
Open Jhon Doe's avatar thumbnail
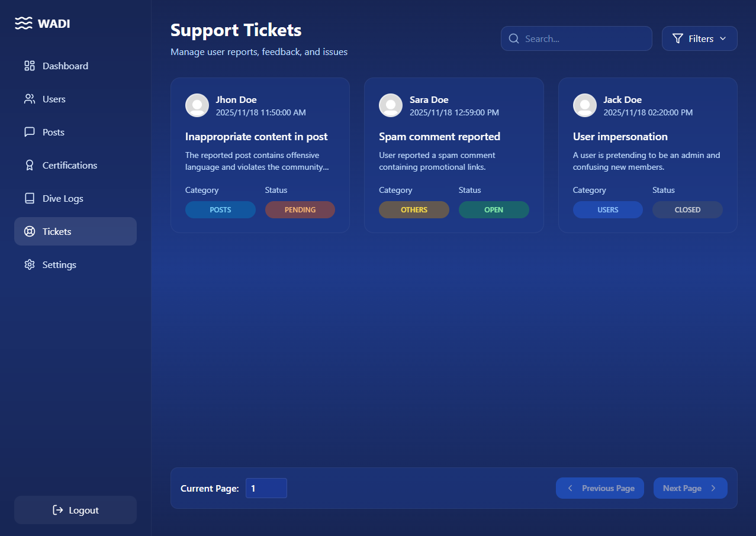tap(197, 105)
